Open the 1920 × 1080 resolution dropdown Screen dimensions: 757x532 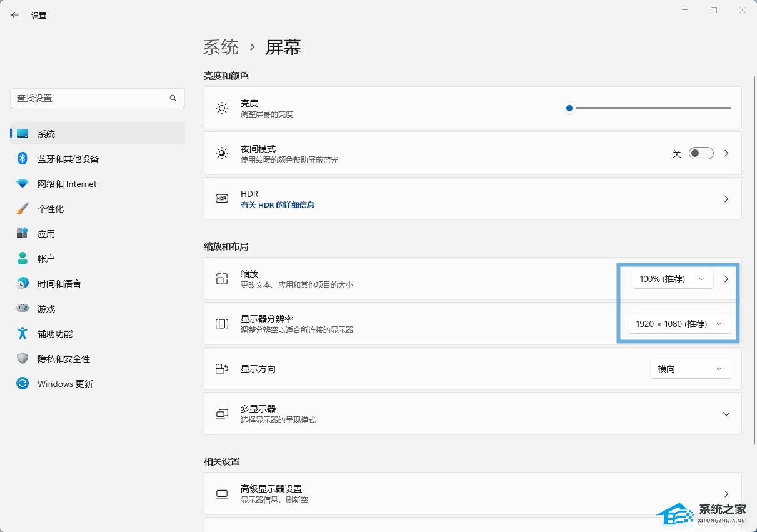pyautogui.click(x=679, y=324)
